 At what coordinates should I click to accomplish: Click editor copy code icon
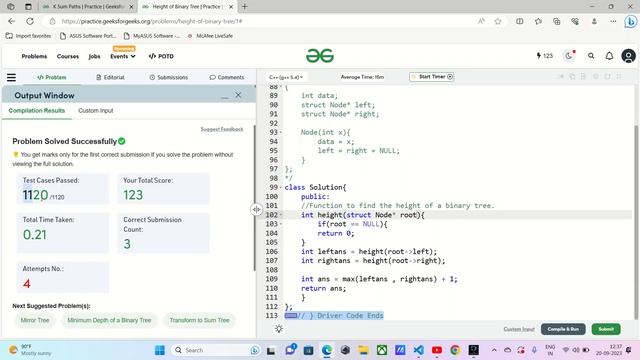[x=572, y=76]
